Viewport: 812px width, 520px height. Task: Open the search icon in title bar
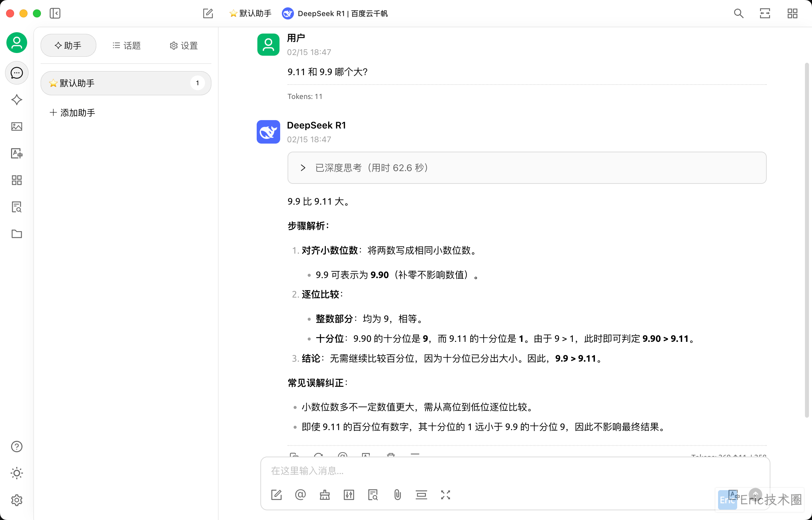[739, 13]
